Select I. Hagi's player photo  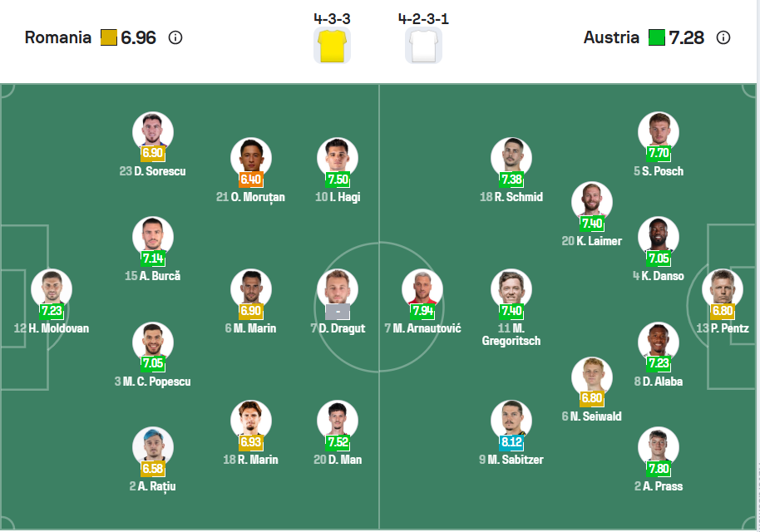(338, 158)
